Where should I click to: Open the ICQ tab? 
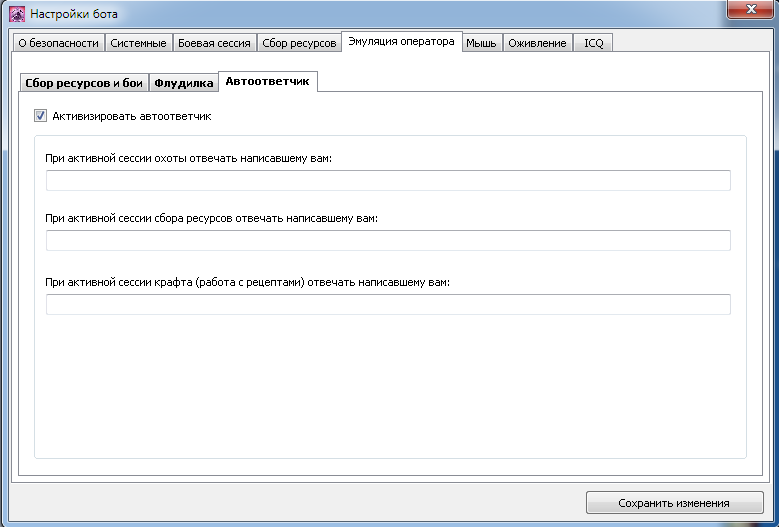coord(594,43)
